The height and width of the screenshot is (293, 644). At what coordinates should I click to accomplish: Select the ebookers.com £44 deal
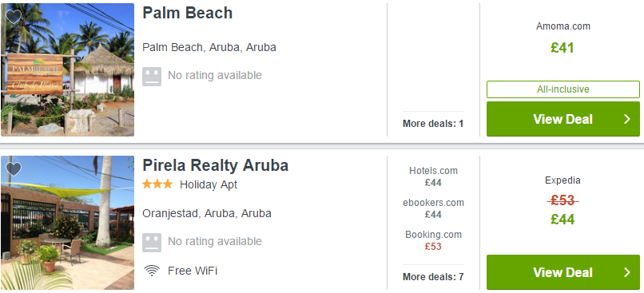(433, 208)
